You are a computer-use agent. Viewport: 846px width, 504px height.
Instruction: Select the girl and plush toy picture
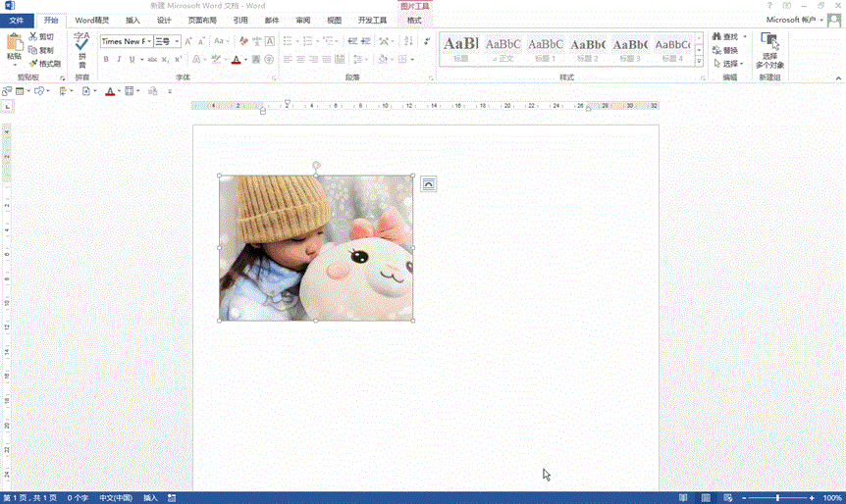point(316,248)
